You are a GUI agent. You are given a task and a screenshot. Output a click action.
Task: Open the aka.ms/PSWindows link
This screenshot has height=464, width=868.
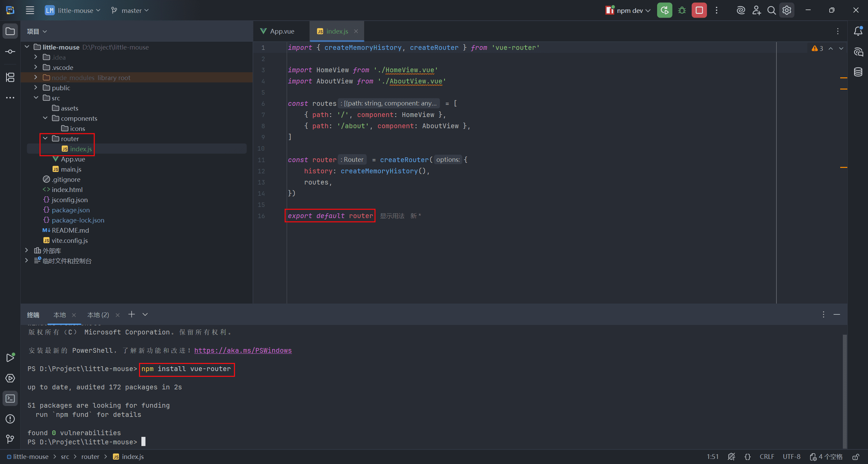[243, 350]
